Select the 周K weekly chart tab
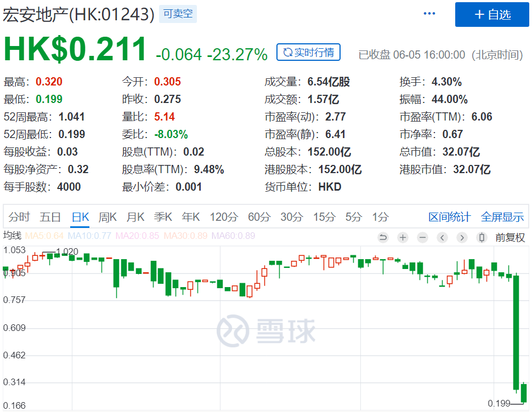This screenshot has width=532, height=412. click(x=107, y=217)
